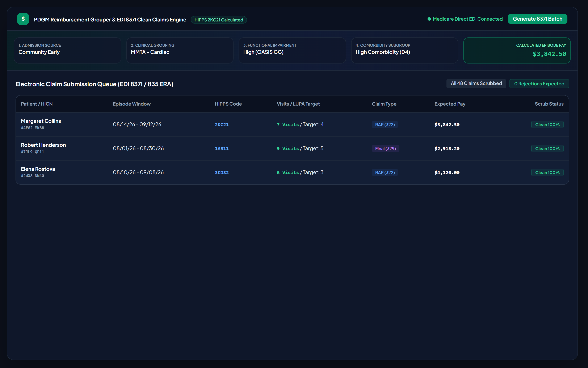Click expected pay $2,918.20
This screenshot has width=588, height=368.
pyautogui.click(x=447, y=149)
